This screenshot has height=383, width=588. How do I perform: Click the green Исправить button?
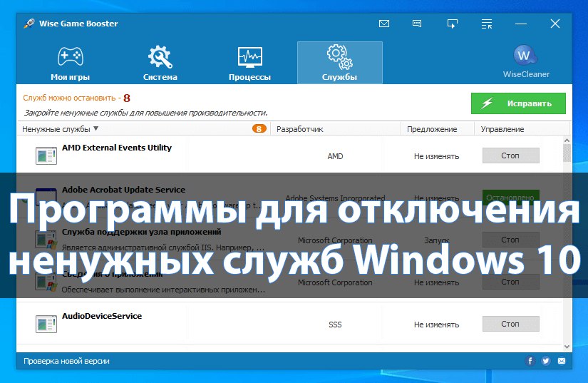(518, 103)
